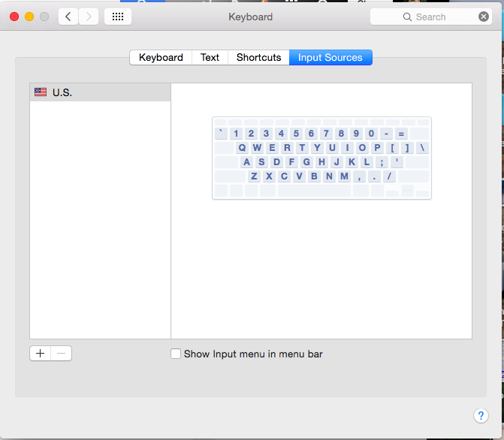
Task: Click the Show Input menu label text
Action: pyautogui.click(x=253, y=354)
